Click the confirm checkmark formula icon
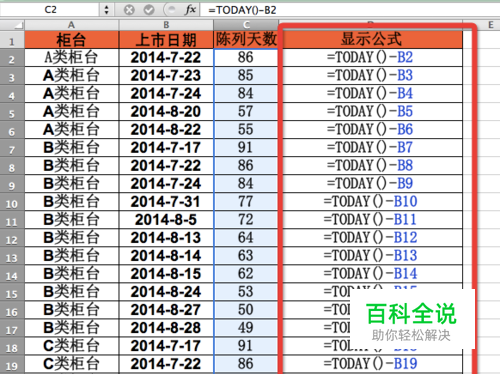The width and height of the screenshot is (500, 374). coord(149,10)
